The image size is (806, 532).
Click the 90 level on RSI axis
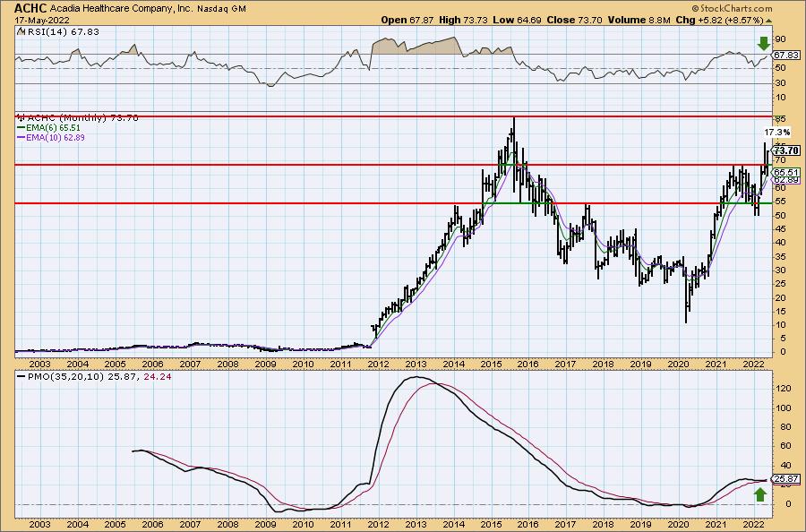(779, 39)
